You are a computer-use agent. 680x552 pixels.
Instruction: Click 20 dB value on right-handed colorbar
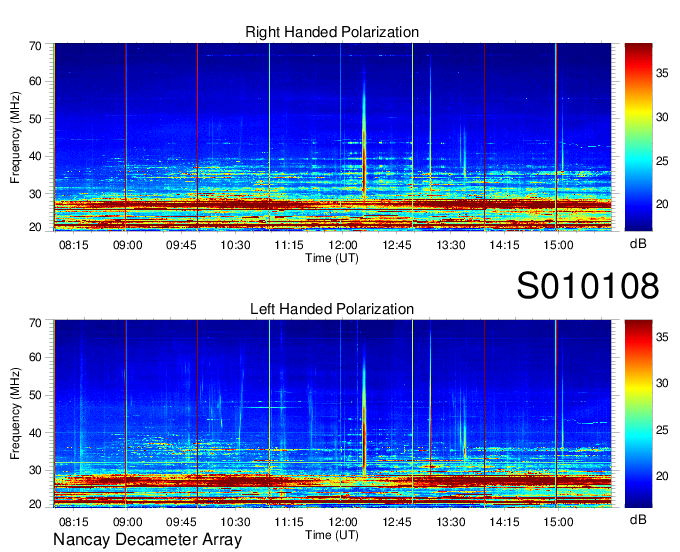click(x=662, y=204)
